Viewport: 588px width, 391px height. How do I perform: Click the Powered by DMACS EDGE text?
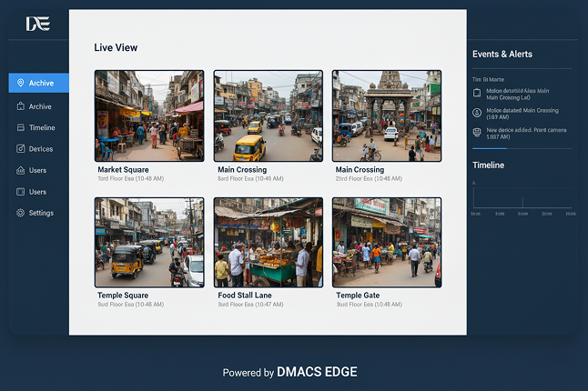click(x=289, y=372)
